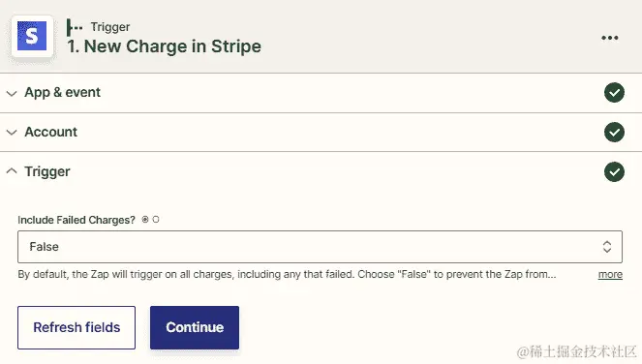Click the Refresh fields button
Screen dimensions: 642x364
pyautogui.click(x=76, y=327)
